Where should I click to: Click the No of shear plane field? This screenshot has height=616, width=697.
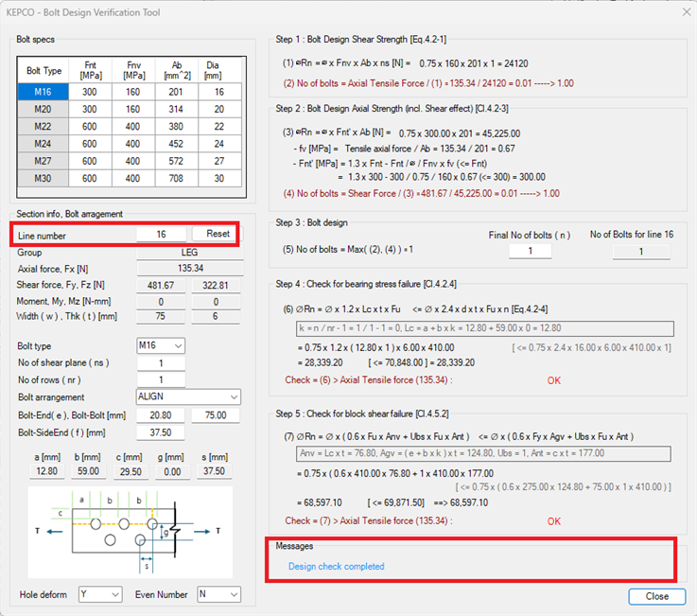coord(161,363)
